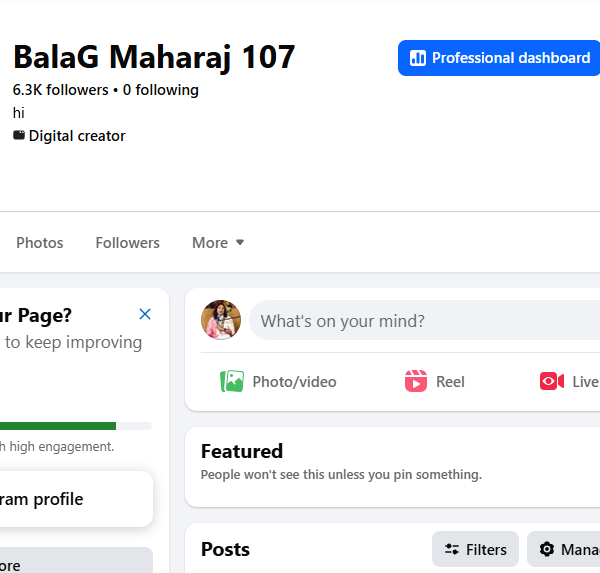Expand the More dropdown tab

[218, 243]
